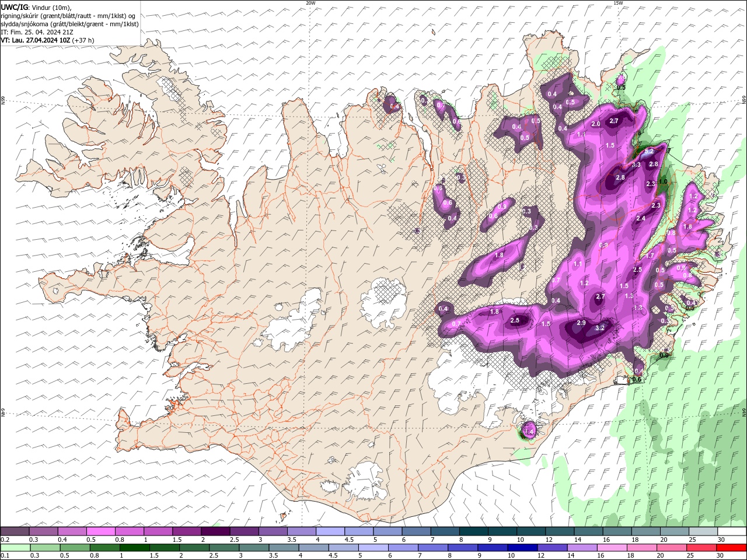Select the lavender 4 swatch on the upper snow scale
747x560 pixels.
click(x=330, y=531)
